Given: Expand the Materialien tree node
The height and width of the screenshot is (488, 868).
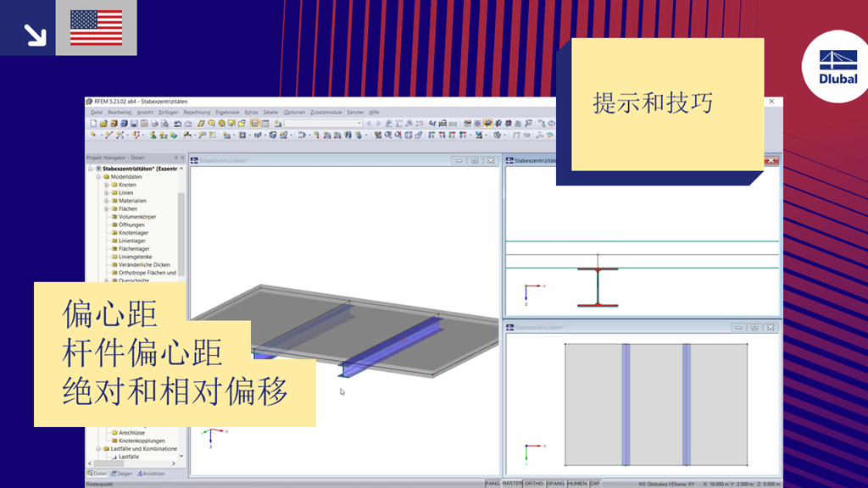Looking at the screenshot, I should (x=106, y=201).
